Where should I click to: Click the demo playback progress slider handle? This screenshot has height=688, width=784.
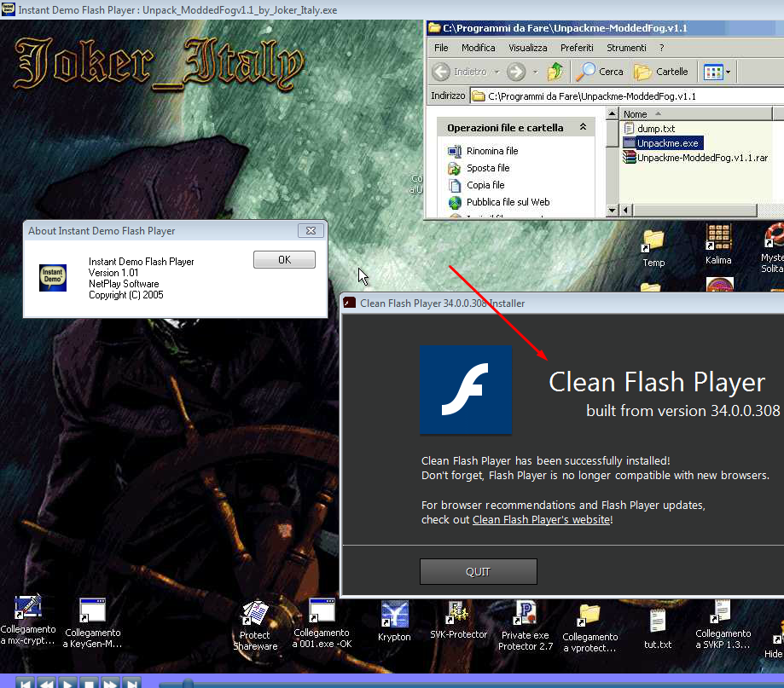click(188, 683)
